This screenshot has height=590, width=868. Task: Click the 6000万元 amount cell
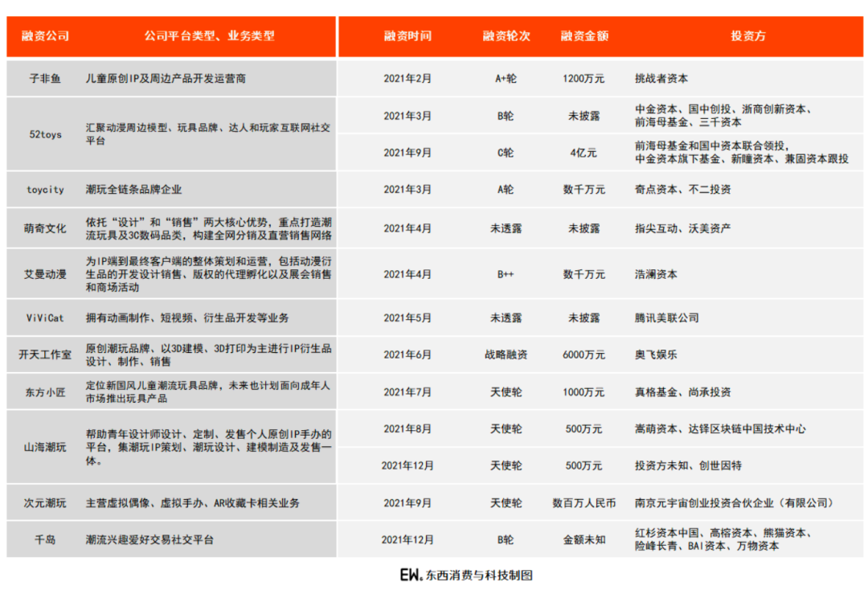pos(584,354)
